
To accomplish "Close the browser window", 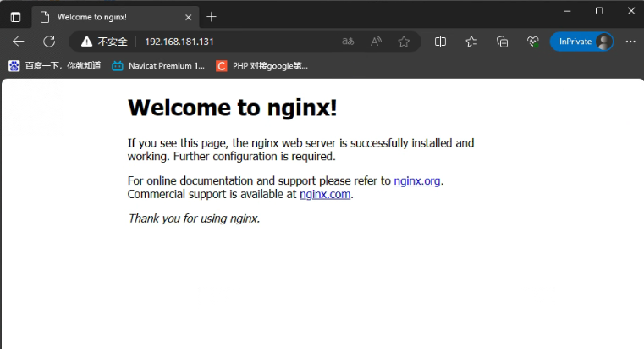I will pos(631,11).
